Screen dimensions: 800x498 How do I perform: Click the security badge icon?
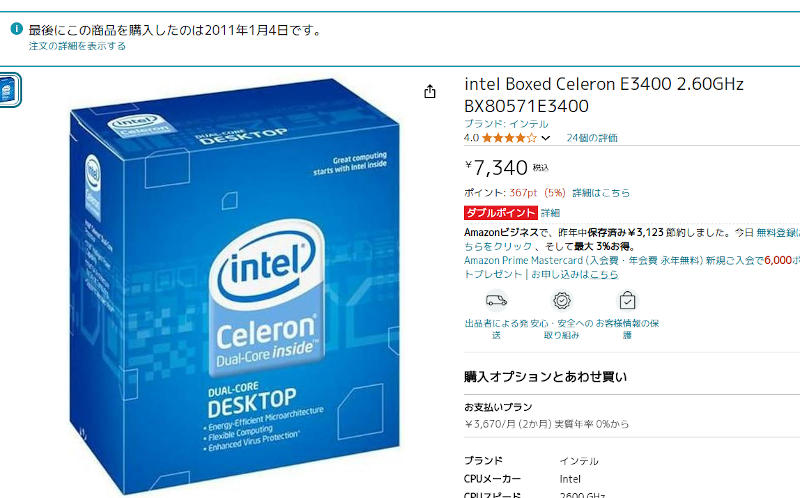coord(562,301)
